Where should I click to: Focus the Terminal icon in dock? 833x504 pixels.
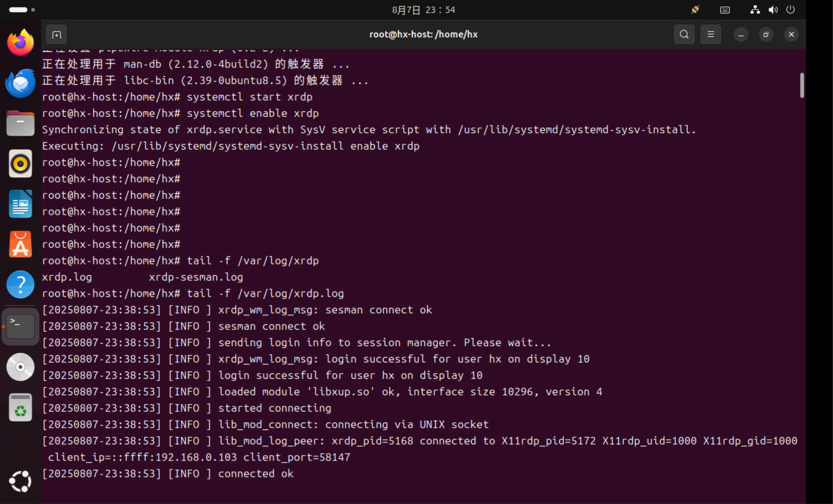pos(21,327)
